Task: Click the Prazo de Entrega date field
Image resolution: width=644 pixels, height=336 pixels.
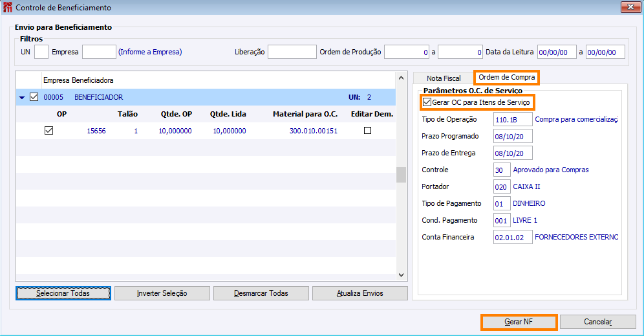Action: click(x=513, y=153)
